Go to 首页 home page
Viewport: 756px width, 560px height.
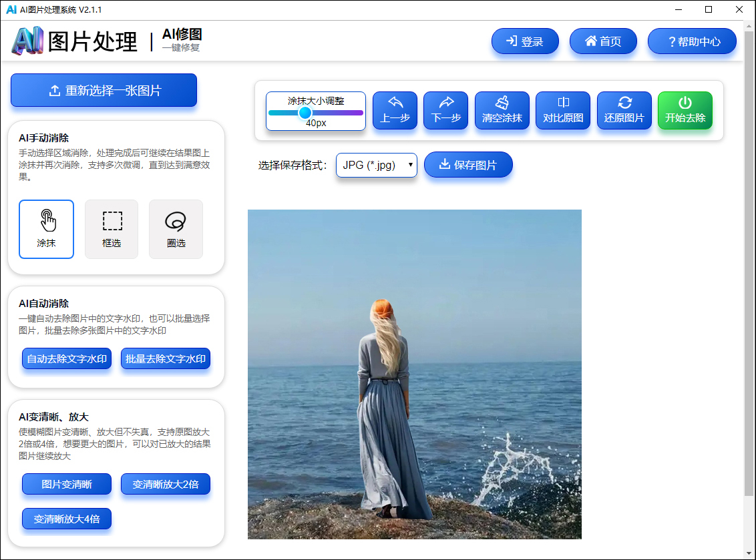[x=603, y=41]
